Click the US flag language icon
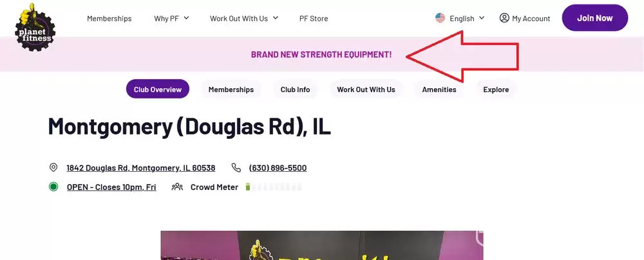This screenshot has width=644, height=260. click(x=440, y=18)
